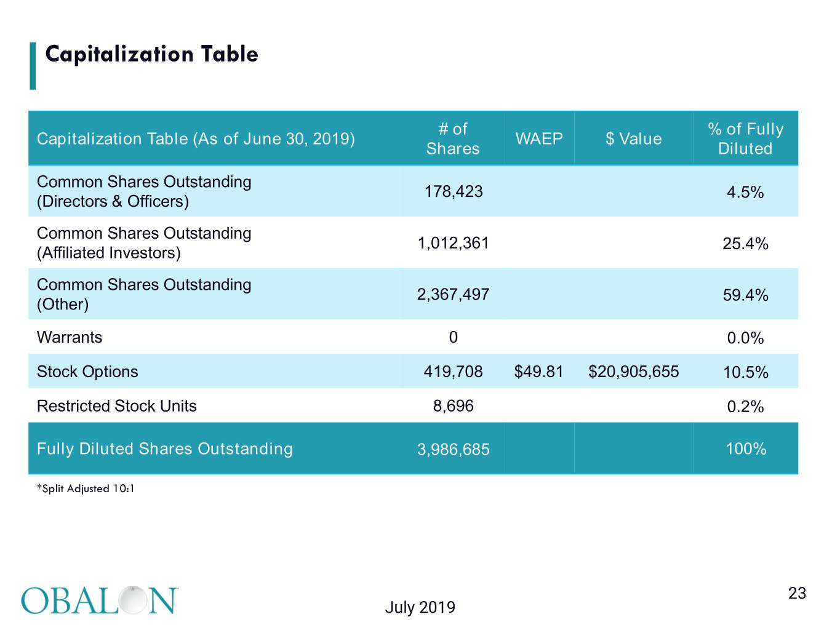This screenshot has height=630, width=840.
Task: Select the 2,367,497 shares cell
Action: click(454, 294)
